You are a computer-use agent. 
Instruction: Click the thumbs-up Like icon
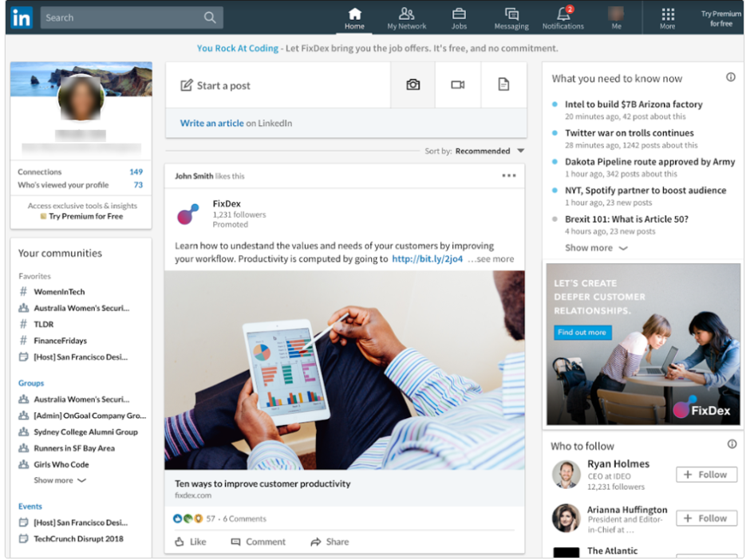[180, 542]
